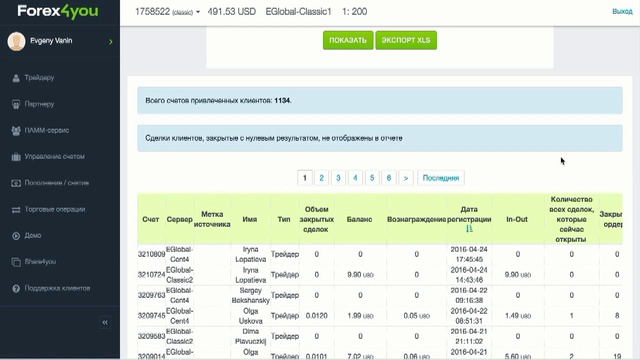Click the 491.53 USD balance in header
Image resolution: width=640 pixels, height=360 pixels.
click(232, 12)
